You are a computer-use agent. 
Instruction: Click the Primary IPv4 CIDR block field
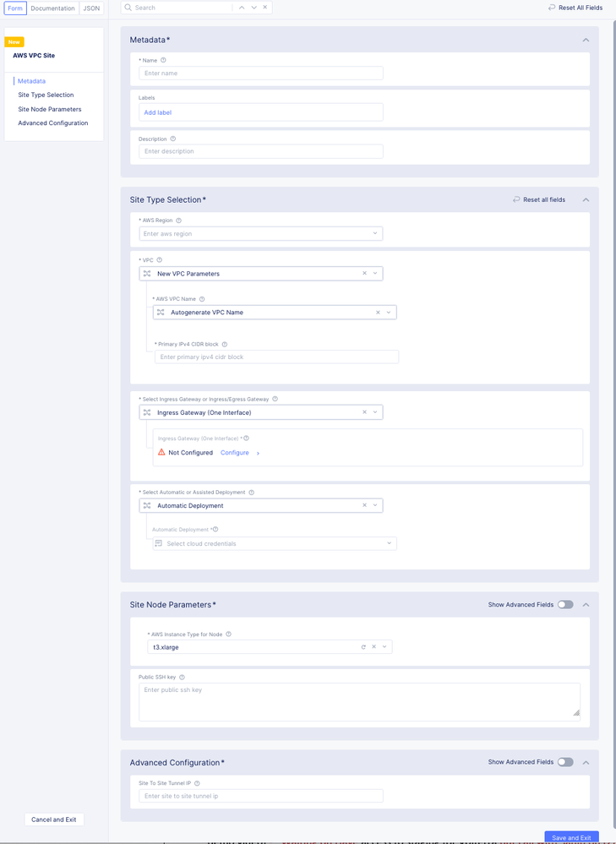[276, 357]
